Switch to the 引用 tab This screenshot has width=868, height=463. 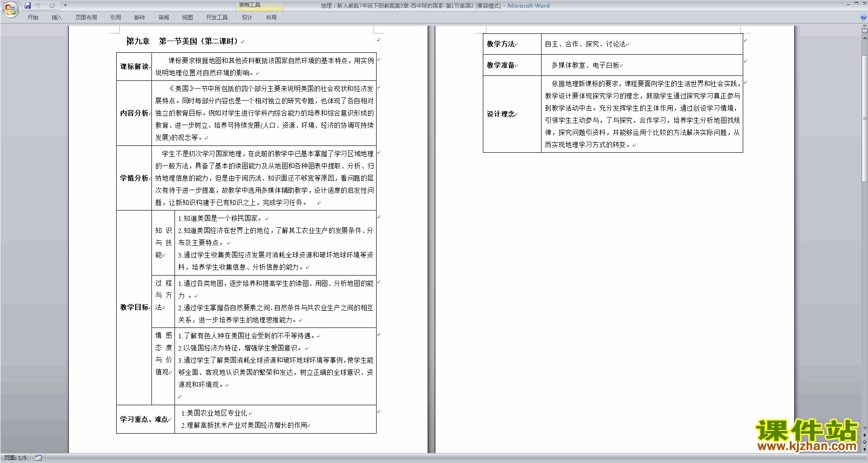(115, 17)
